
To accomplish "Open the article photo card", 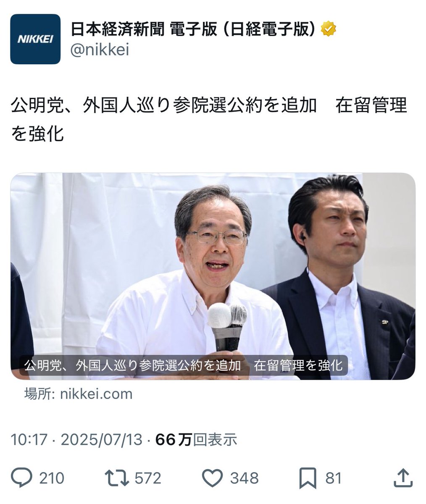I will pos(213,276).
